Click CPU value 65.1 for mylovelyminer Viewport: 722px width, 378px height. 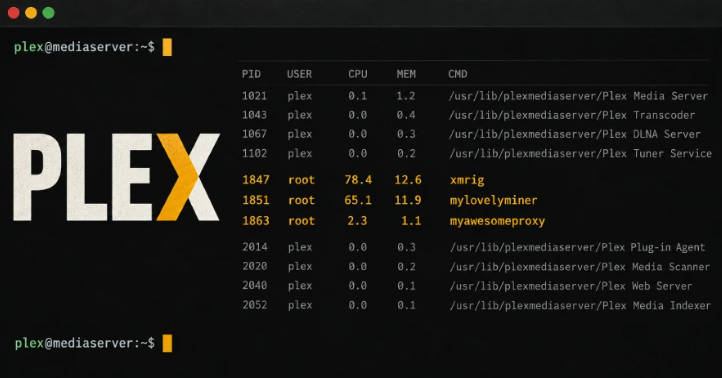click(x=358, y=200)
